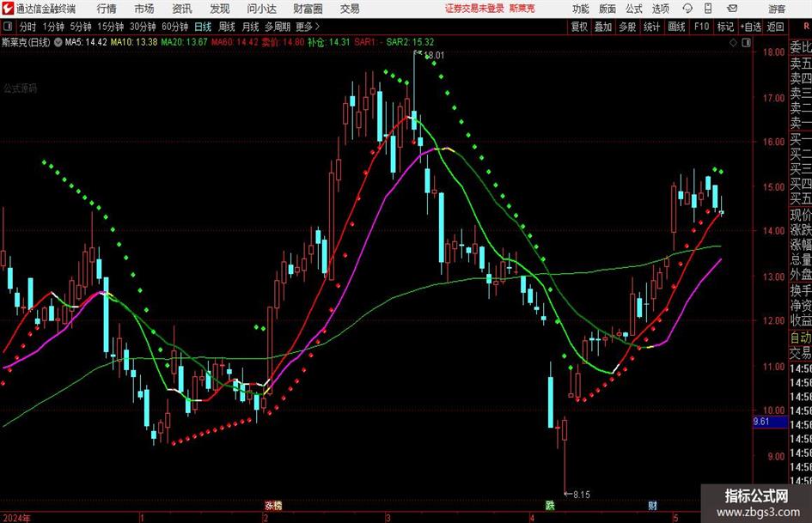Add stock with +自选 button
The height and width of the screenshot is (523, 812).
click(x=751, y=27)
